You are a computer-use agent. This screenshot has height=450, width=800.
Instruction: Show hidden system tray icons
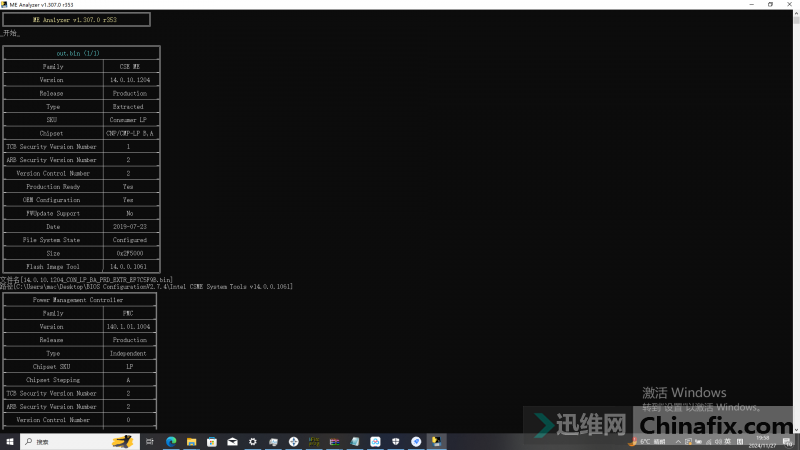tap(678, 442)
